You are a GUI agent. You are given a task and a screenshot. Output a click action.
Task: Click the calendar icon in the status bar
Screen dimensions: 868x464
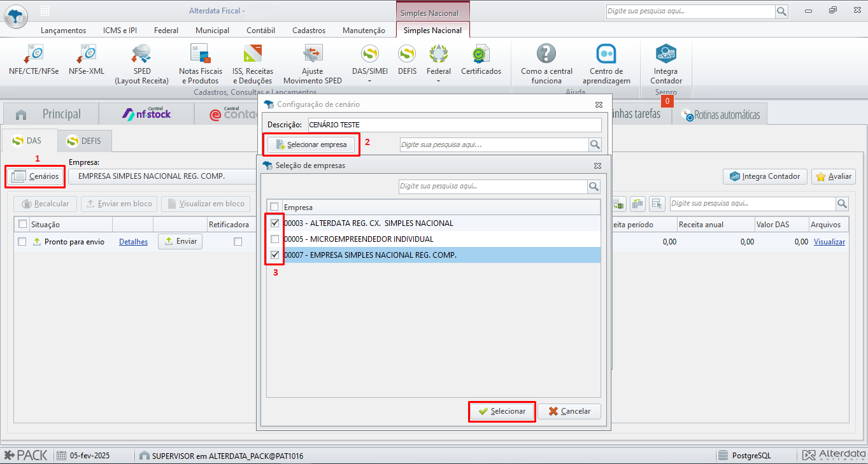pos(61,456)
